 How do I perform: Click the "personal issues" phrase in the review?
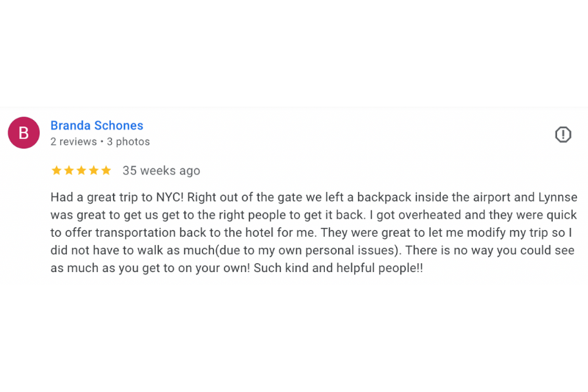point(353,250)
